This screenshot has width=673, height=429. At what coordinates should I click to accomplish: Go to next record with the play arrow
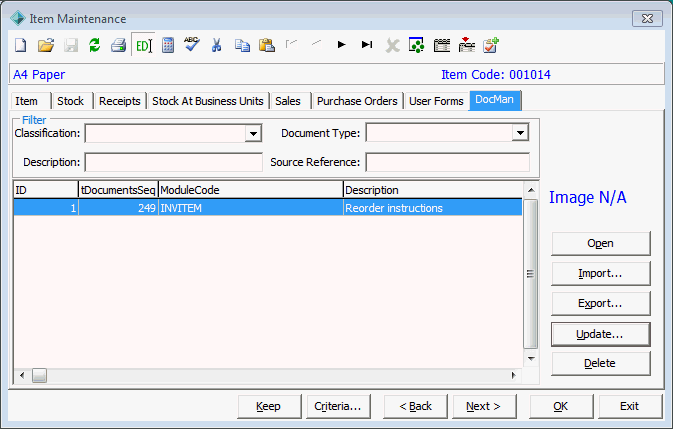[342, 44]
